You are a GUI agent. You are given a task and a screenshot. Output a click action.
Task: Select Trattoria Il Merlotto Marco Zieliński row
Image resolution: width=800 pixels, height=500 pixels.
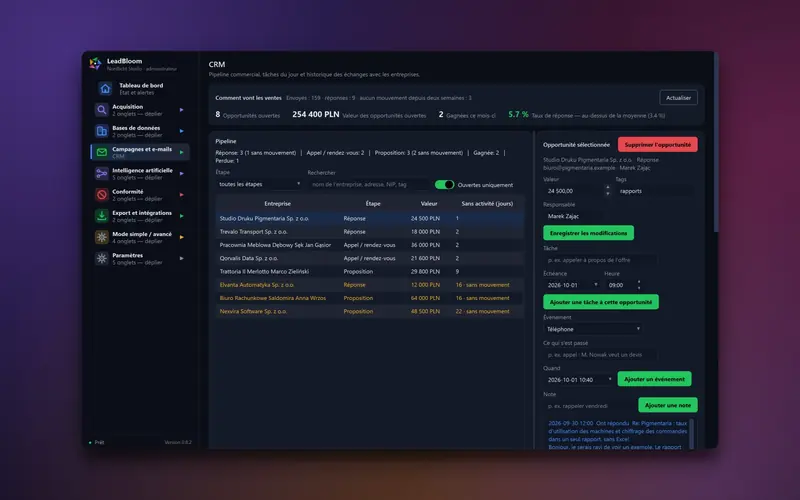370,271
